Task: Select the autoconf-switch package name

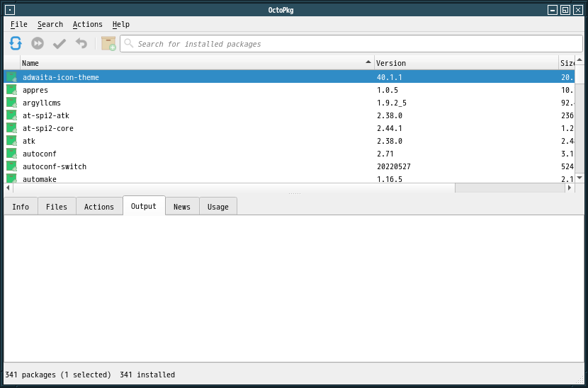Action: 55,166
